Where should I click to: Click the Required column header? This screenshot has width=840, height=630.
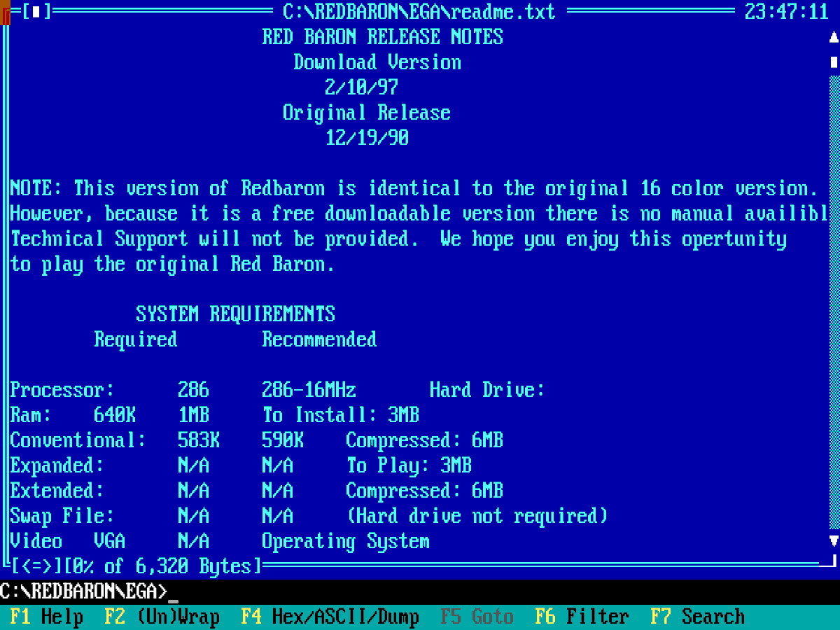(136, 339)
